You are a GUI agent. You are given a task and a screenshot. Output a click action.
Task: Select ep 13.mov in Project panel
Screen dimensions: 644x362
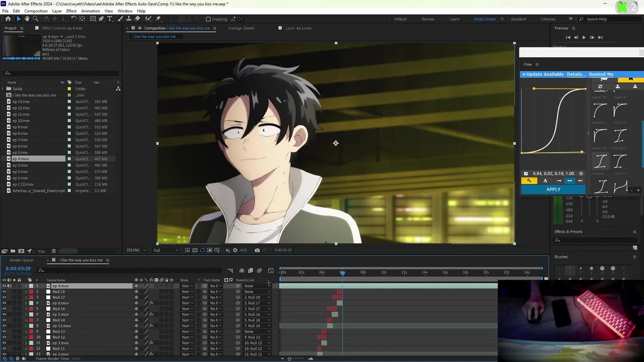pyautogui.click(x=21, y=102)
